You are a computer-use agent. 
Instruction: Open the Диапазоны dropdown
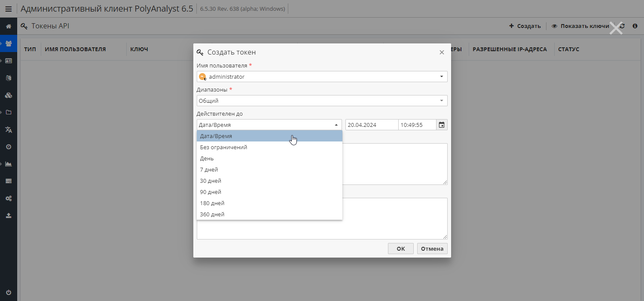tap(322, 101)
